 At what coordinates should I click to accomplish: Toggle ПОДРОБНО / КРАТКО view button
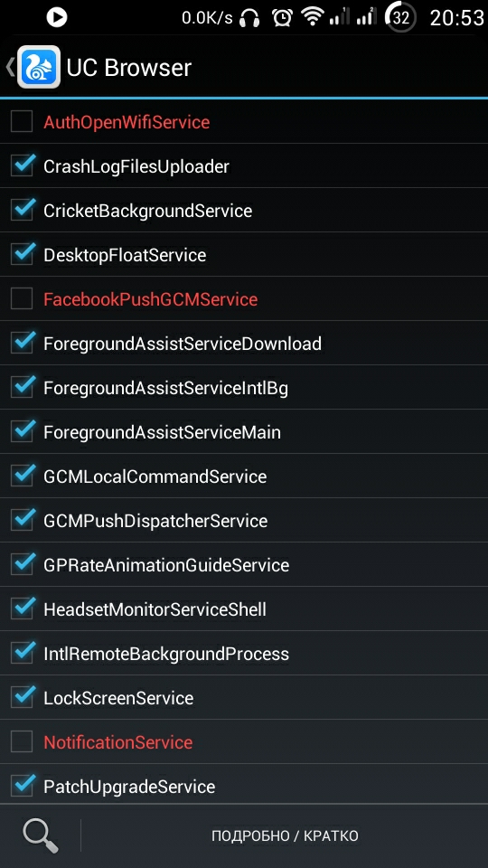click(285, 835)
